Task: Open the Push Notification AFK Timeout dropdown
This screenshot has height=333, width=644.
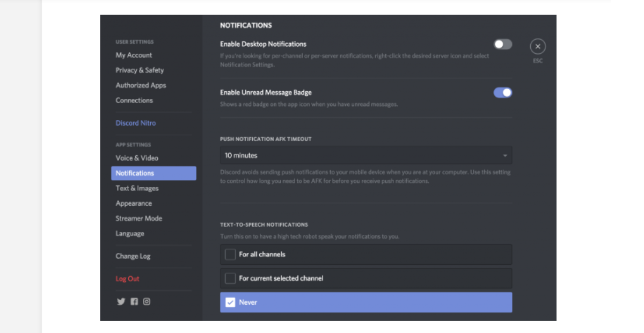Action: [x=366, y=155]
